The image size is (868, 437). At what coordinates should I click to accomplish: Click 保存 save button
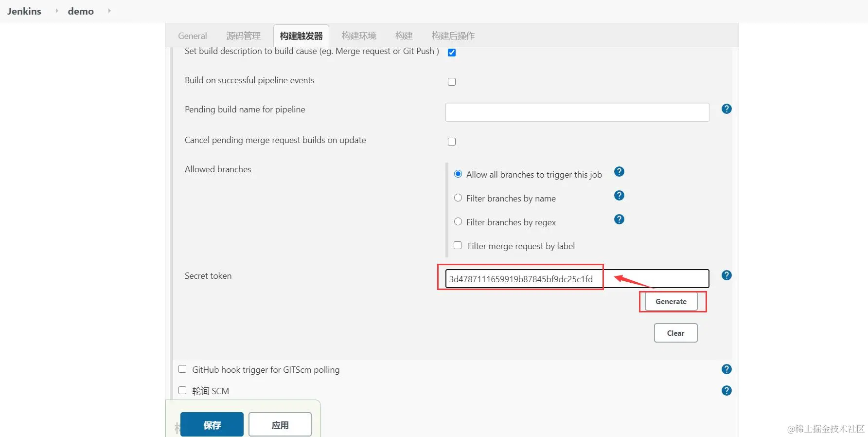pos(212,425)
